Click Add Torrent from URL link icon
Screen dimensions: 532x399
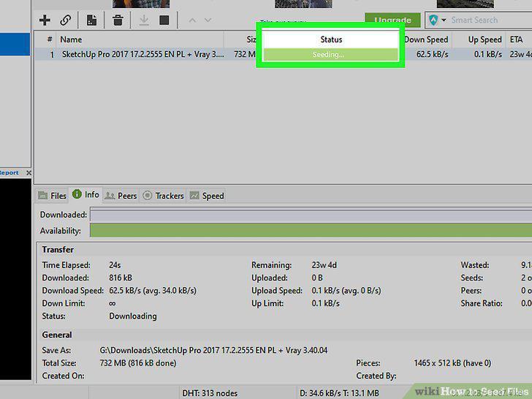(x=65, y=20)
